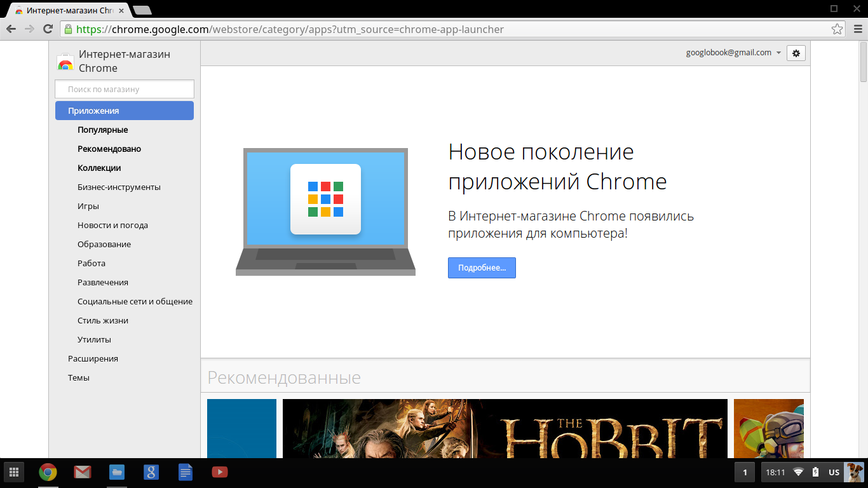The height and width of the screenshot is (488, 868).
Task: Click the browser back arrow
Action: click(11, 29)
